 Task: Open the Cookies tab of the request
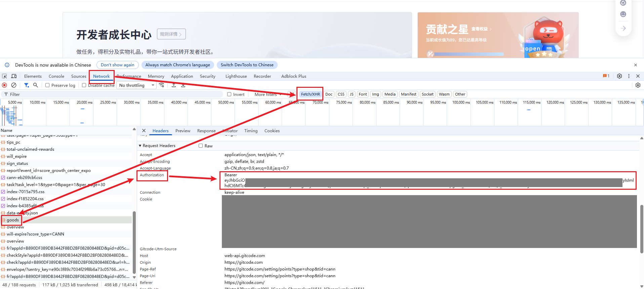[272, 131]
